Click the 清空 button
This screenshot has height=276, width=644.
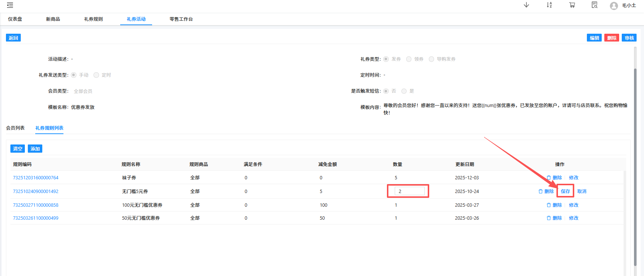17,149
